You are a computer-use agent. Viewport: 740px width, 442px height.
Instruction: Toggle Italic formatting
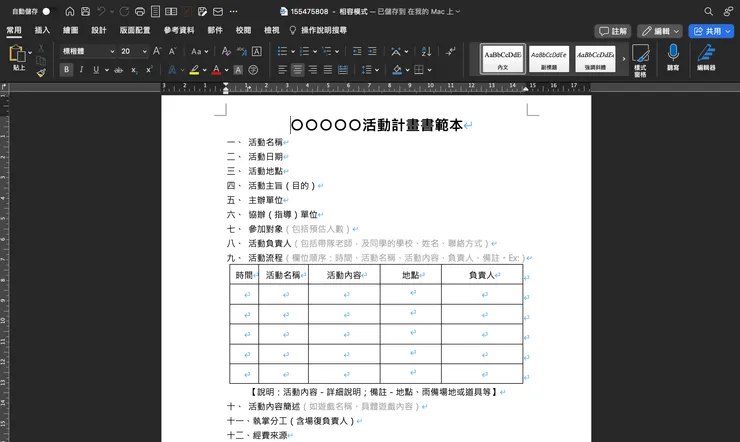tap(82, 70)
